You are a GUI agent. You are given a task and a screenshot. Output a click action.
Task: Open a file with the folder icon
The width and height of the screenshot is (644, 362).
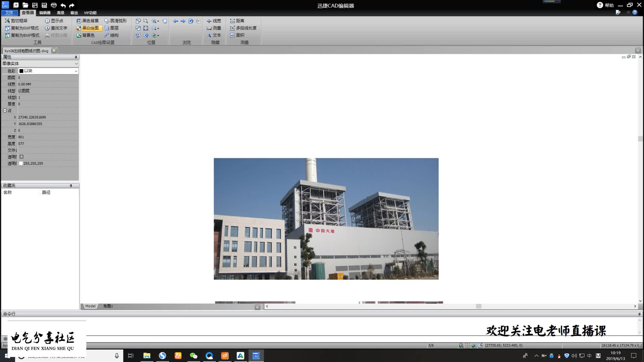point(25,5)
